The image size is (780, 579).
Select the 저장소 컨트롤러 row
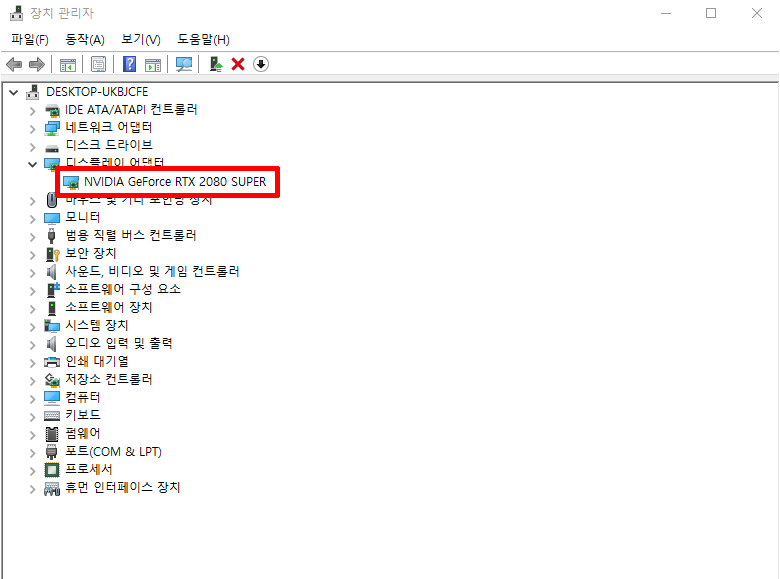coord(109,379)
